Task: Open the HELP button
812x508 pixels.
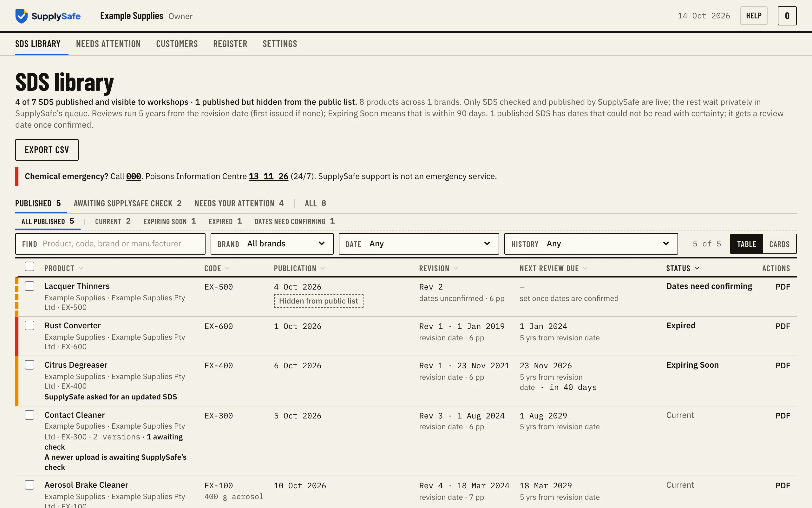Action: (x=754, y=16)
